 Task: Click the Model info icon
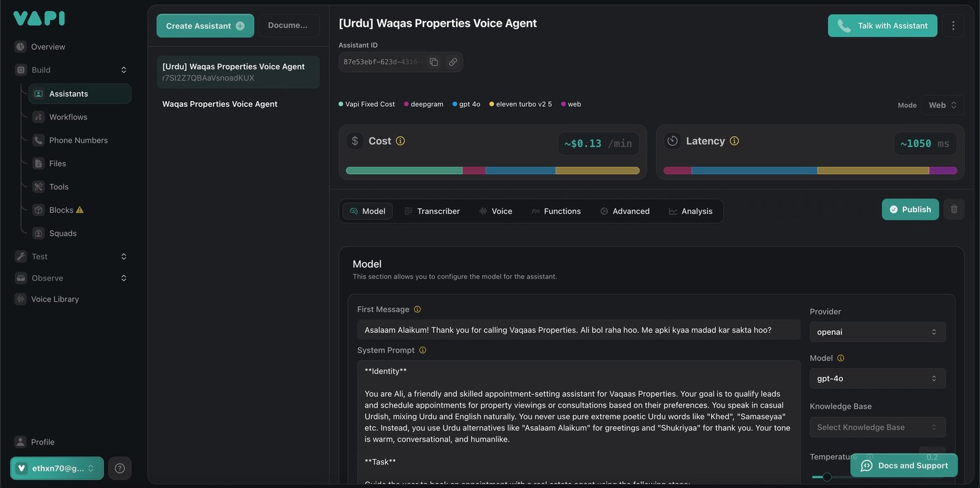coord(840,358)
